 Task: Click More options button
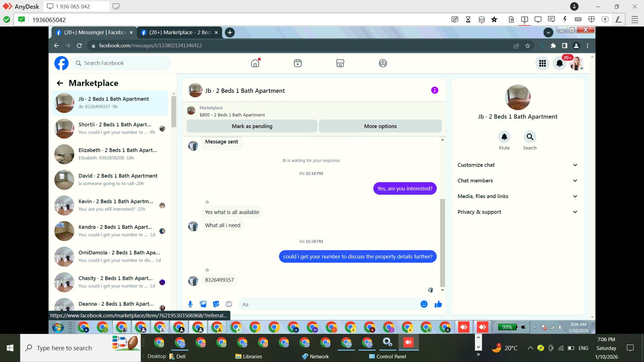click(x=380, y=126)
